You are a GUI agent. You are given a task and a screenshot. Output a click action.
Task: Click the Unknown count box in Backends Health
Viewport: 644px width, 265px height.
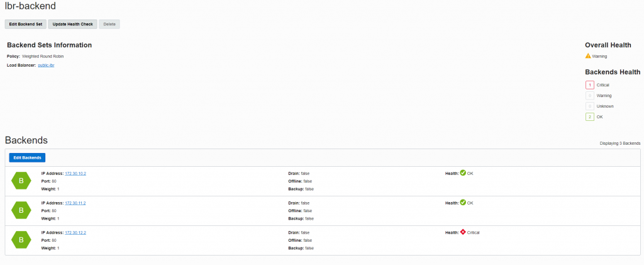point(589,106)
